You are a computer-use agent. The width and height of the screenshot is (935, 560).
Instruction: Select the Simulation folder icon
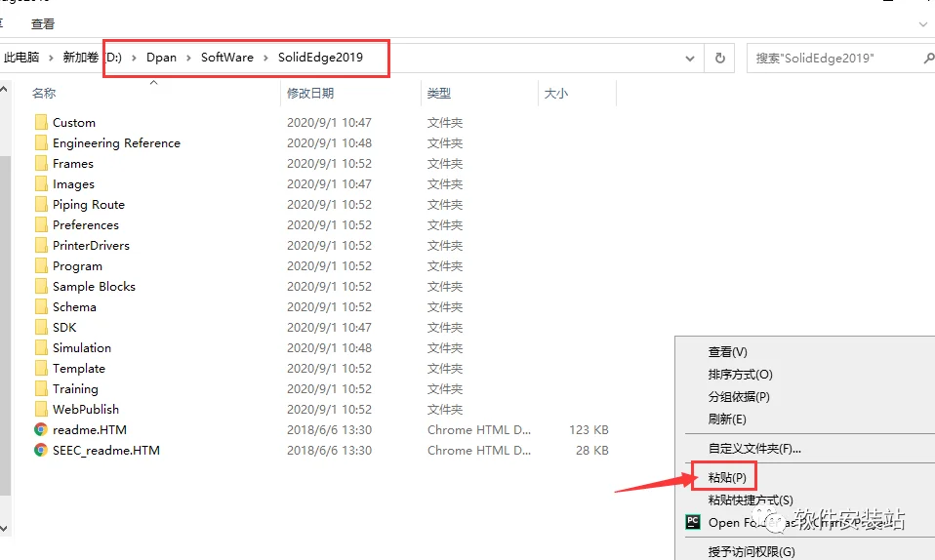(x=41, y=347)
